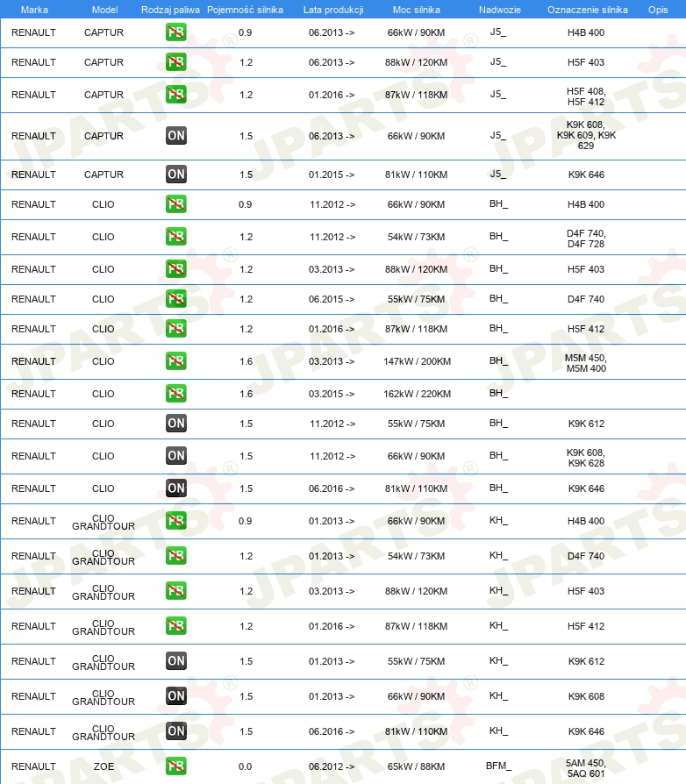Select the BFM_ body code cell
The height and width of the screenshot is (784, 686).
coord(498,766)
